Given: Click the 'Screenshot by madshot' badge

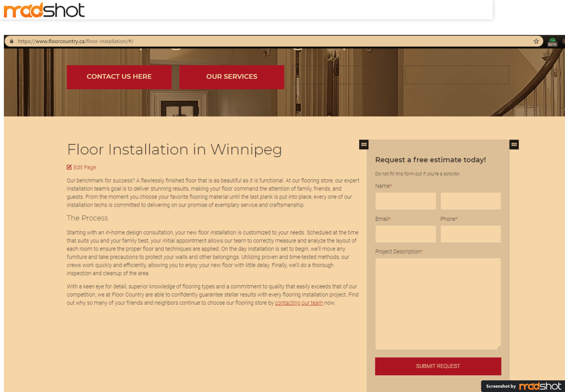Looking at the screenshot, I should [x=523, y=386].
